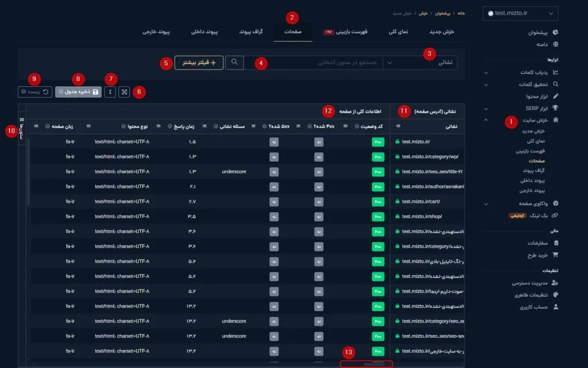Click the chain icon for بک لینک

[555, 216]
